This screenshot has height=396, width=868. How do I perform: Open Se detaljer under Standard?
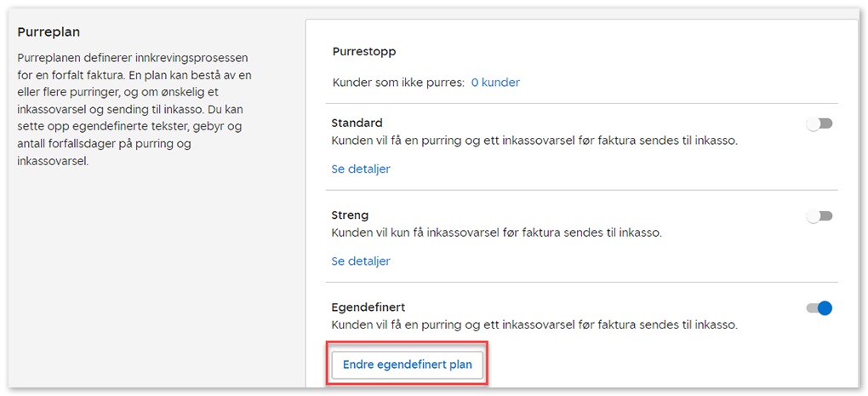click(x=361, y=169)
